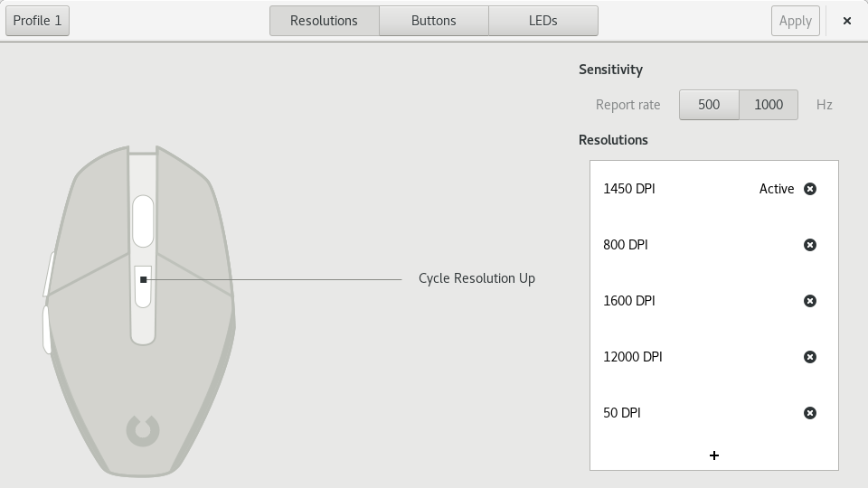Click the Cycle Resolution Up label
Image resolution: width=868 pixels, height=488 pixels.
click(x=476, y=278)
